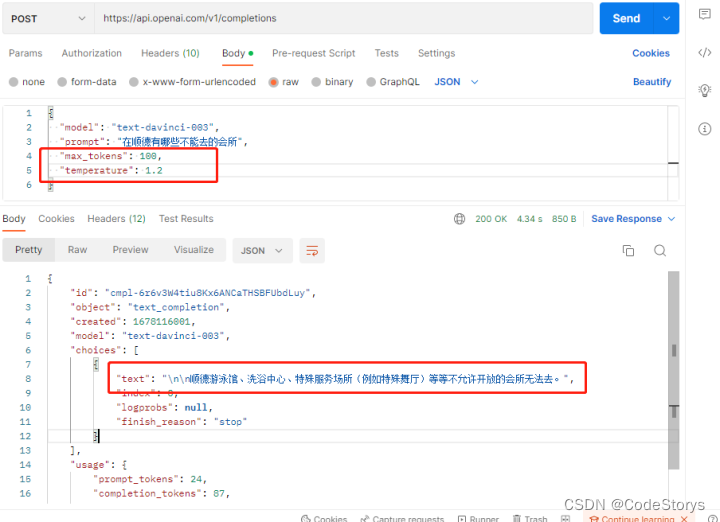Image resolution: width=720 pixels, height=522 pixels.
Task: Open the response JSON format dropdown
Action: 262,251
